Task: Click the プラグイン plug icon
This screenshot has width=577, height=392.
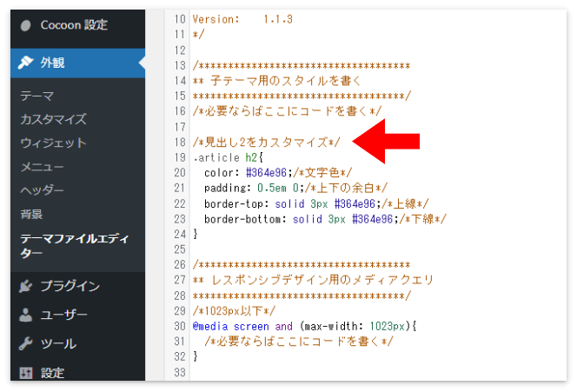Action: point(26,286)
